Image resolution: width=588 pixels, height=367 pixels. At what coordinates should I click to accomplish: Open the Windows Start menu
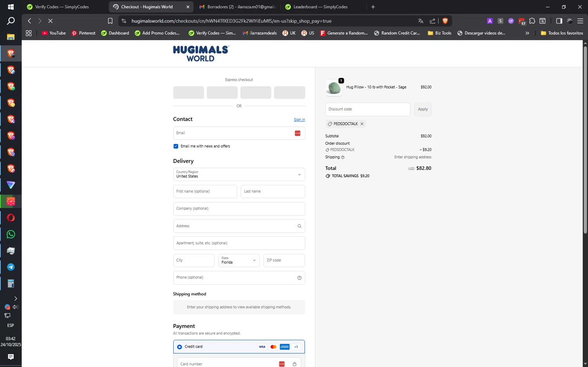(x=11, y=7)
